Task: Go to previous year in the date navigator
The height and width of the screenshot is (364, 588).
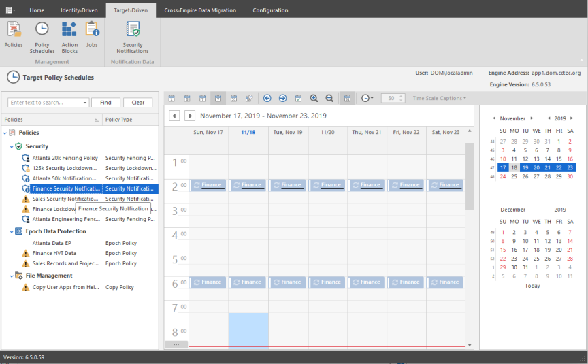Action: [x=549, y=118]
